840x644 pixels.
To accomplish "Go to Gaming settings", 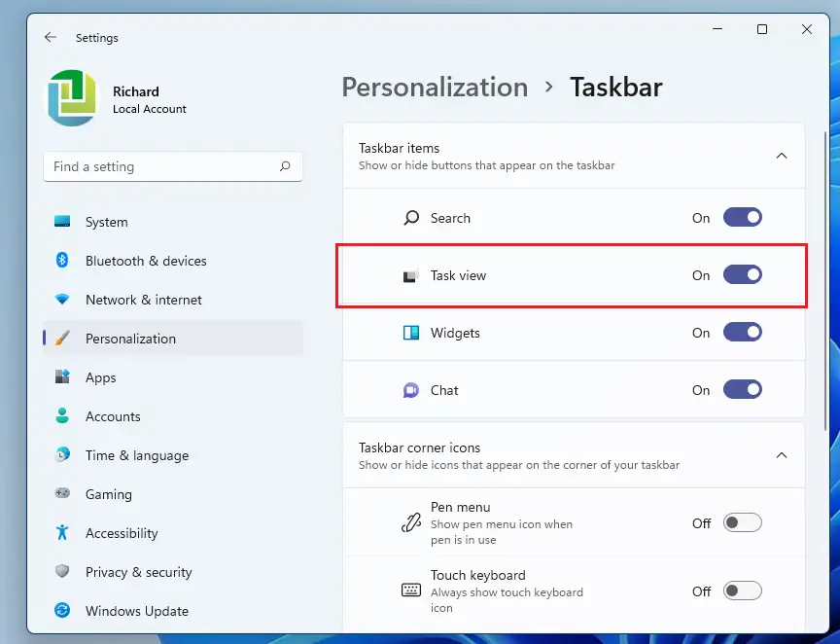I will click(173, 494).
